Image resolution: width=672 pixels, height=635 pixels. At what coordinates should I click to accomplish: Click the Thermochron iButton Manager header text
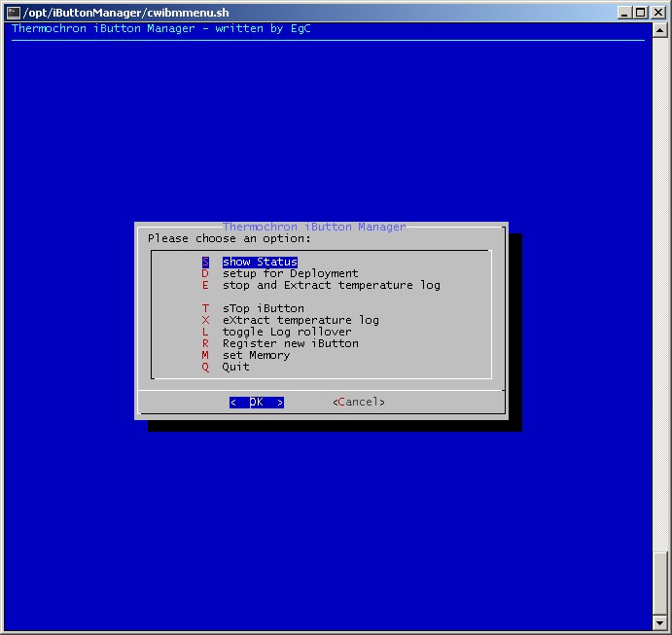[161, 29]
